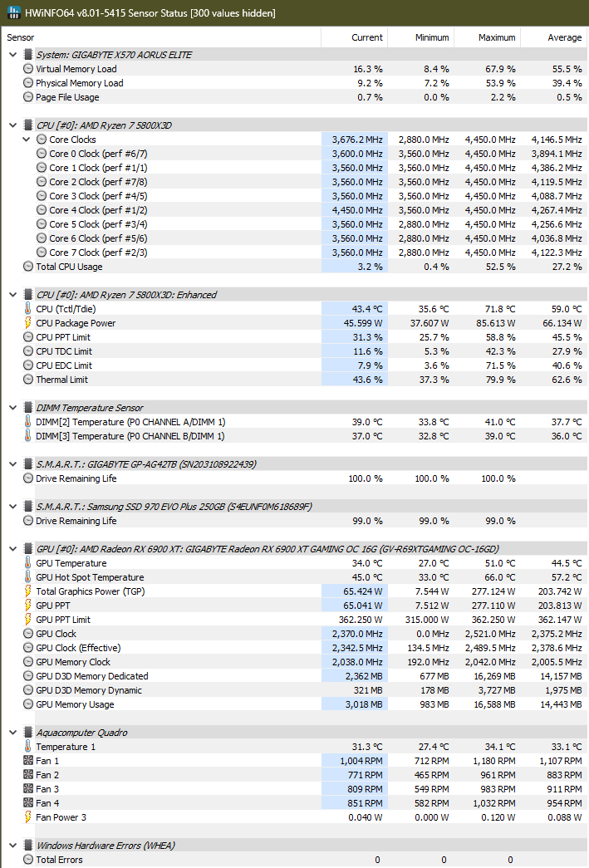Click the 67.9 % maximum Virtual Memory Load value
The height and width of the screenshot is (868, 589).
point(498,69)
